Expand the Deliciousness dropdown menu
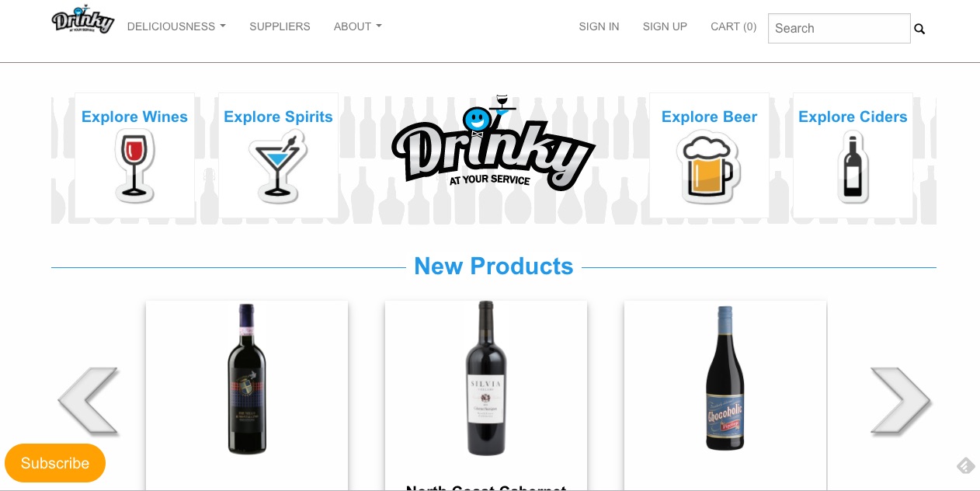The height and width of the screenshot is (491, 980). coord(176,26)
